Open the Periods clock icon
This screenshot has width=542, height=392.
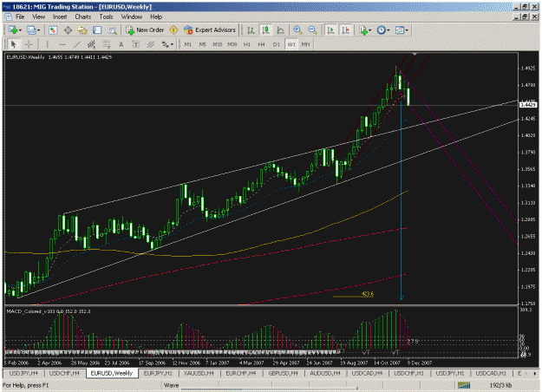click(x=381, y=30)
